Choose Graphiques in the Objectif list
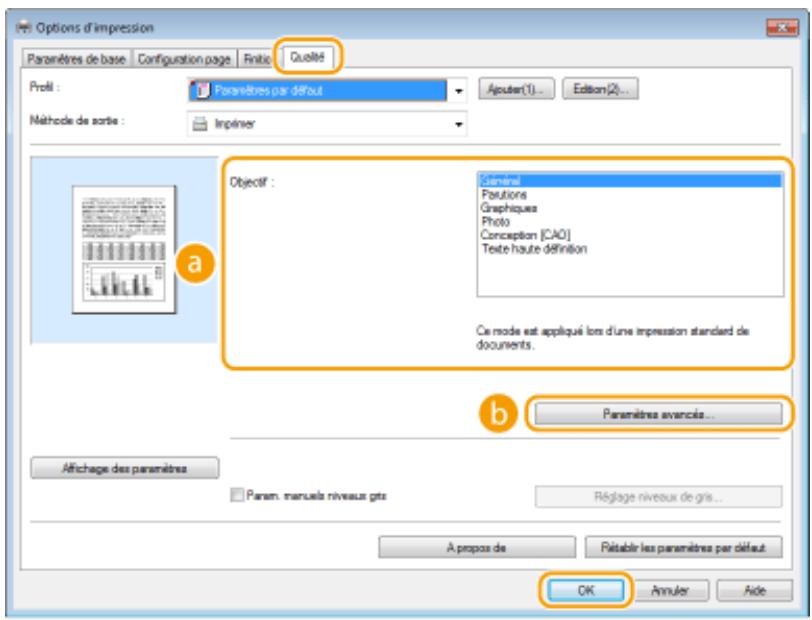812x620 pixels. point(630,208)
